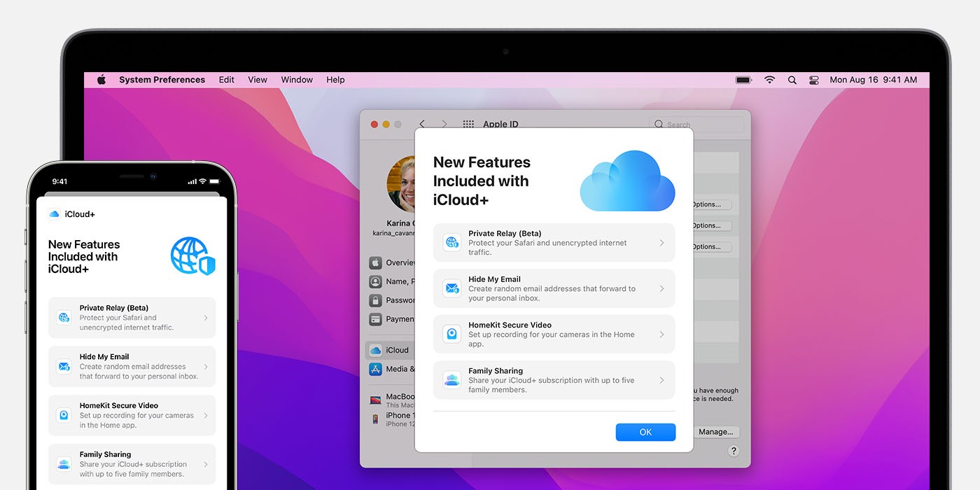
Task: Select the Password & Security lock icon
Action: 375,300
